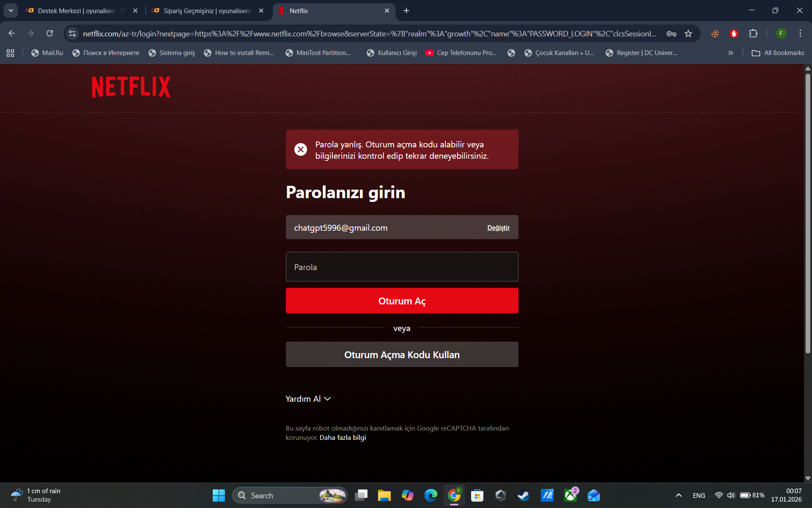
Task: Open Copilot from the taskbar
Action: pyautogui.click(x=408, y=495)
